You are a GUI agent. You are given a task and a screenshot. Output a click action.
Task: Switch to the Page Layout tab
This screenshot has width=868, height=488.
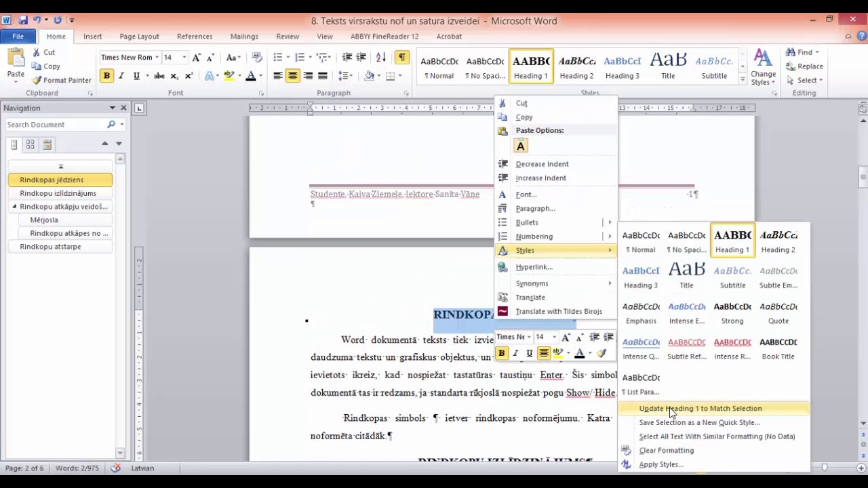pyautogui.click(x=139, y=37)
